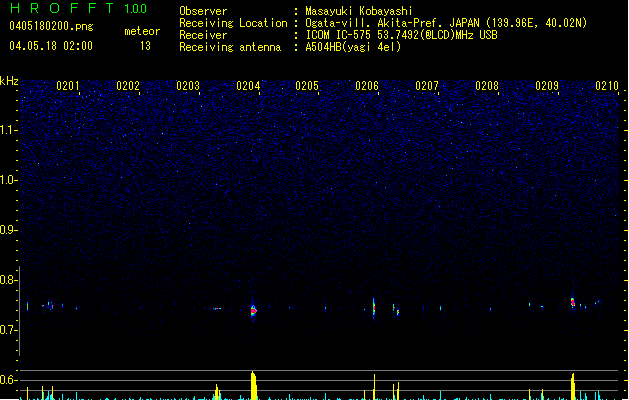The height and width of the screenshot is (400, 629).
Task: Click the 0208 time marker
Action: (x=487, y=86)
